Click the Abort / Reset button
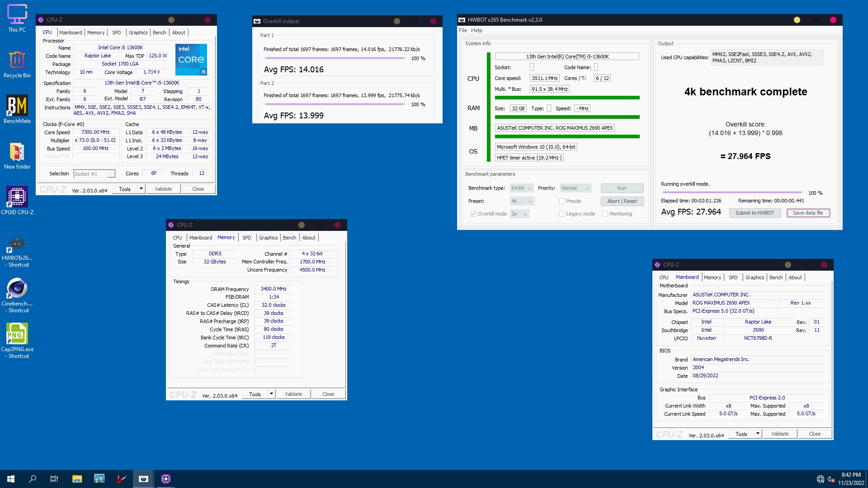This screenshot has height=488, width=868. pyautogui.click(x=622, y=201)
